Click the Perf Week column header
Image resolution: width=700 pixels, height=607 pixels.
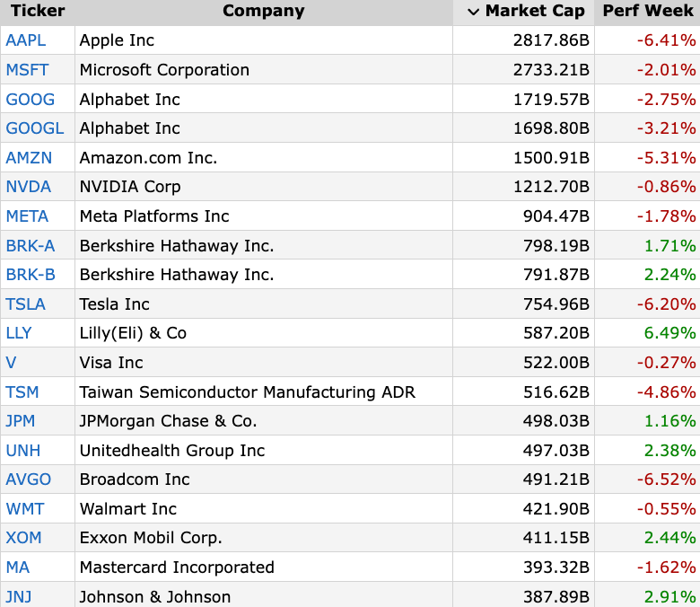tap(648, 12)
